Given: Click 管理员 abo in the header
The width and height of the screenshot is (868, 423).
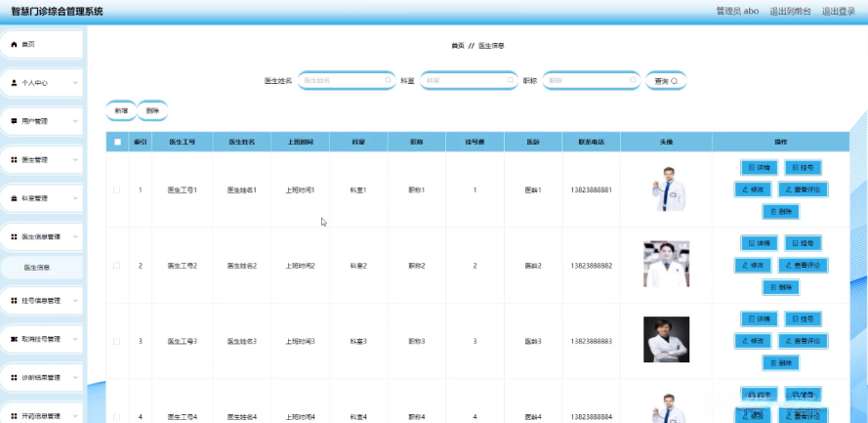Looking at the screenshot, I should click(737, 11).
